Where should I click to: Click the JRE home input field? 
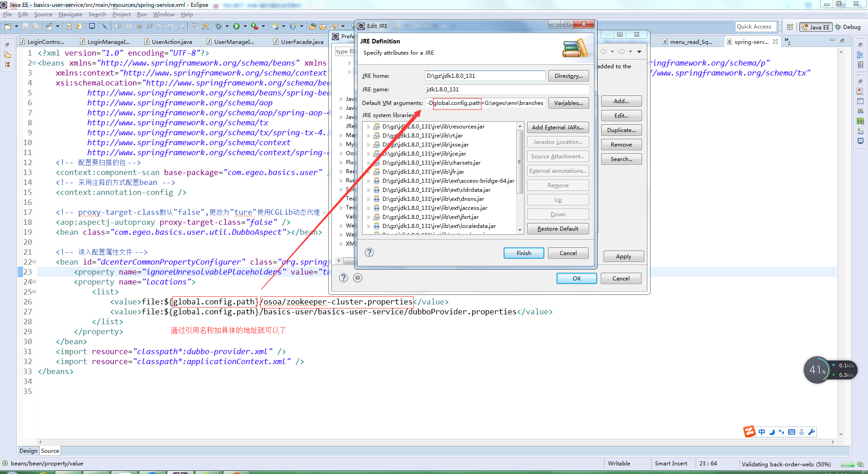(485, 76)
